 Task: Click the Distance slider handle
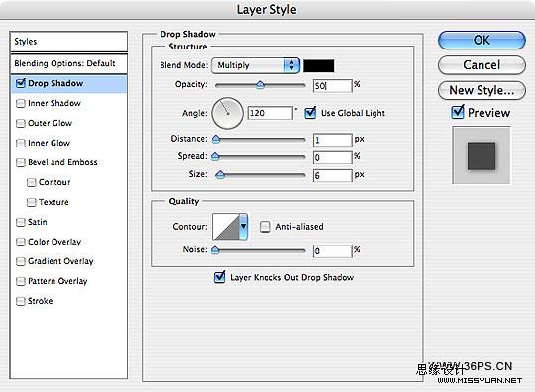click(x=216, y=139)
